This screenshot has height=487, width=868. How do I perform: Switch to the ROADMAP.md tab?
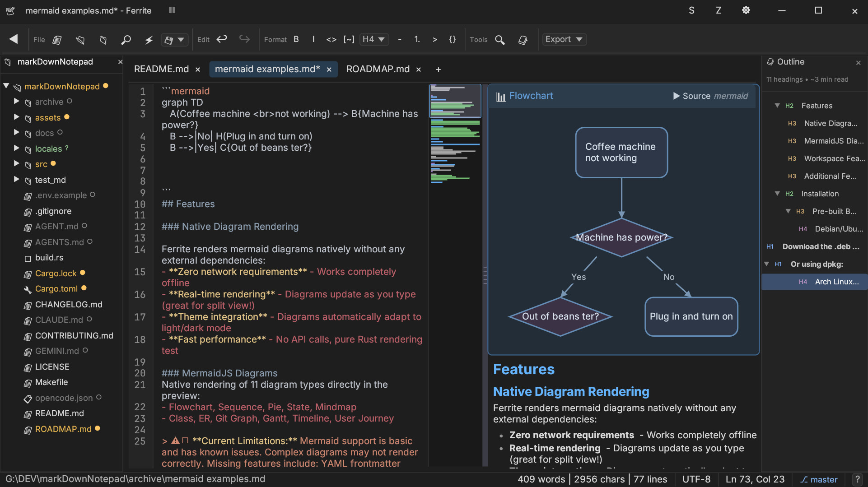[x=378, y=69]
